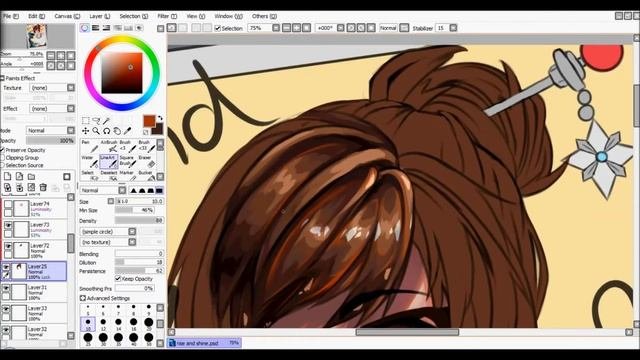Pick brush size preset 30
Image resolution: width=640 pixels, height=360 pixels.
coord(103,339)
